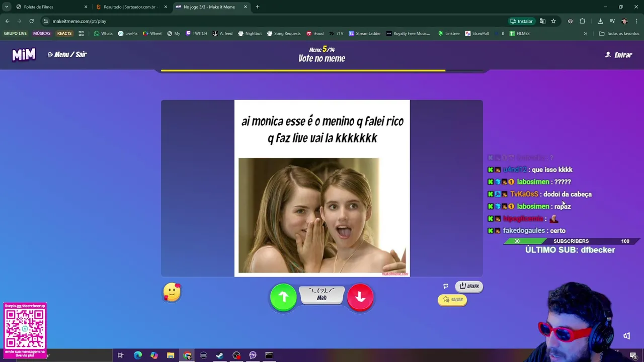Open the Todos os favoritos folder
The image size is (644, 362).
click(x=619, y=34)
